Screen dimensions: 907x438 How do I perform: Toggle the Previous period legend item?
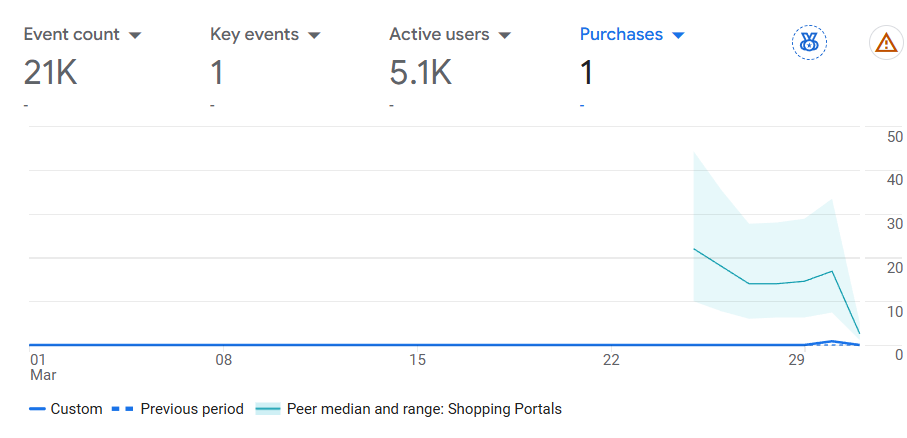(177, 409)
